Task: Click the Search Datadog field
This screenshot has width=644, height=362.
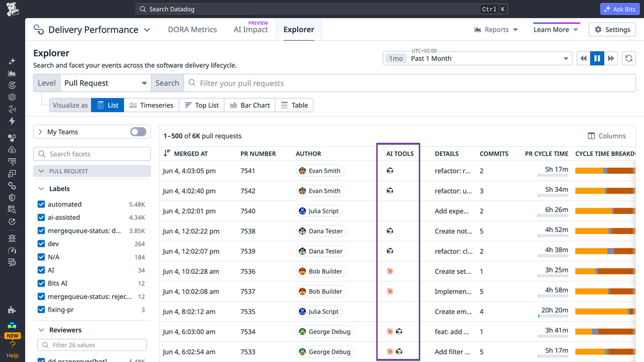Action: [322, 9]
